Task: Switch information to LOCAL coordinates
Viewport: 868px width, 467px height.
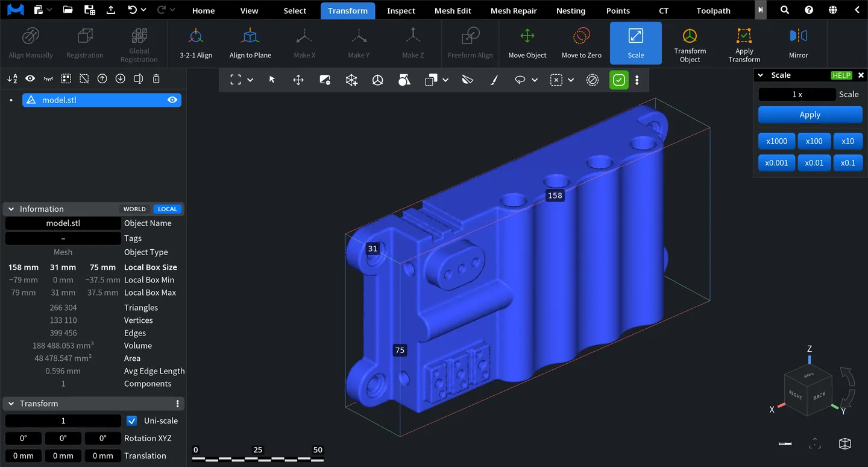Action: point(168,209)
